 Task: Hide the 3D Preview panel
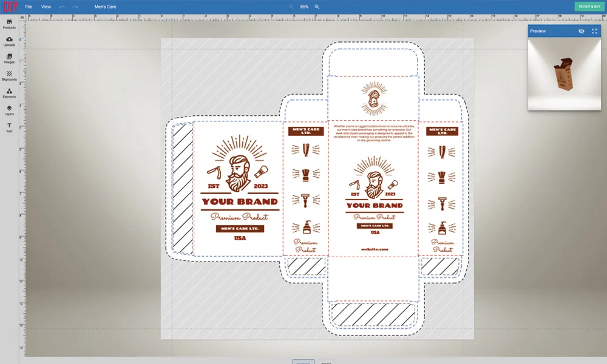pyautogui.click(x=581, y=31)
